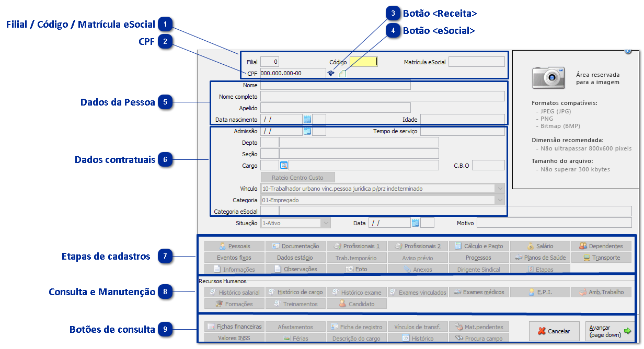Open the Observações section

[295, 269]
